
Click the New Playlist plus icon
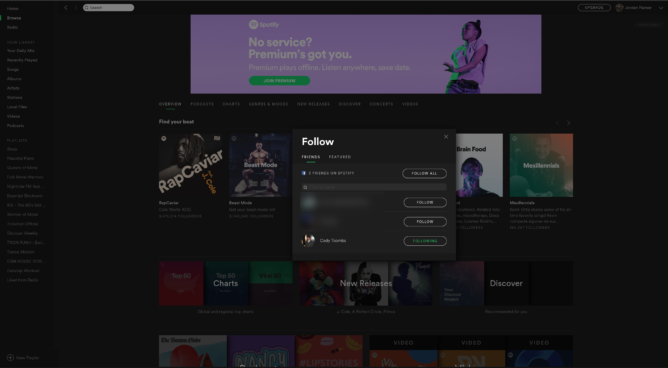(x=10, y=358)
